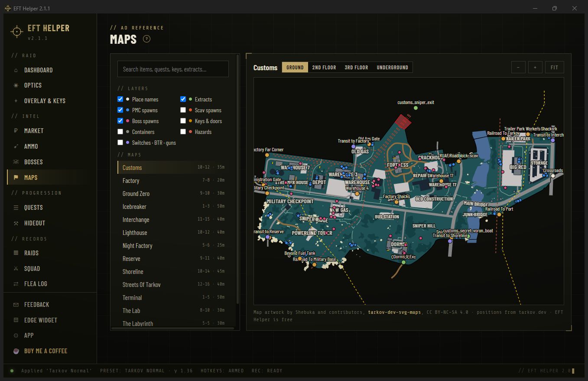The image size is (588, 381).
Task: Click the customs_sniper_exit extract marker
Action: [416, 107]
